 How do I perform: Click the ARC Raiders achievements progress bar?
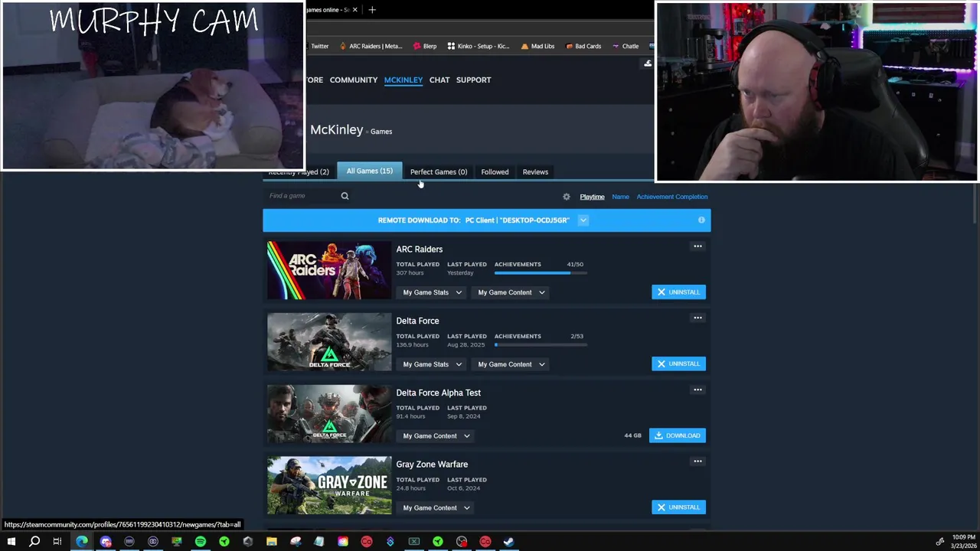[541, 273]
